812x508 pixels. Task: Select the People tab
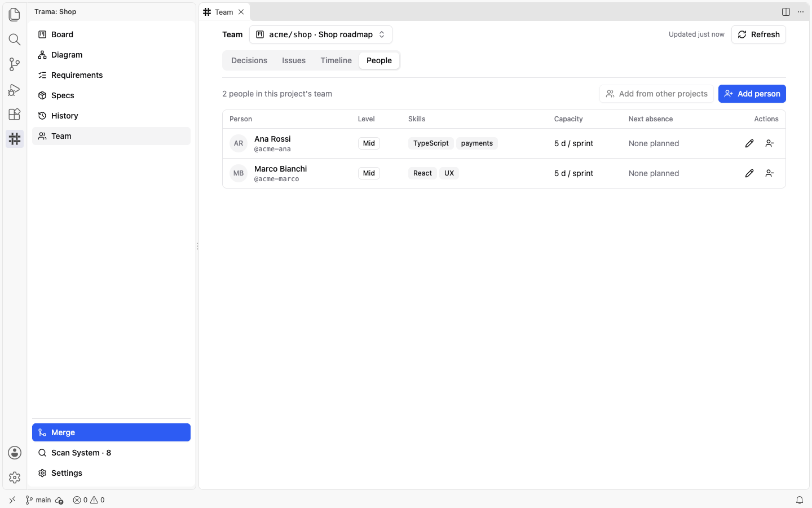(x=379, y=60)
